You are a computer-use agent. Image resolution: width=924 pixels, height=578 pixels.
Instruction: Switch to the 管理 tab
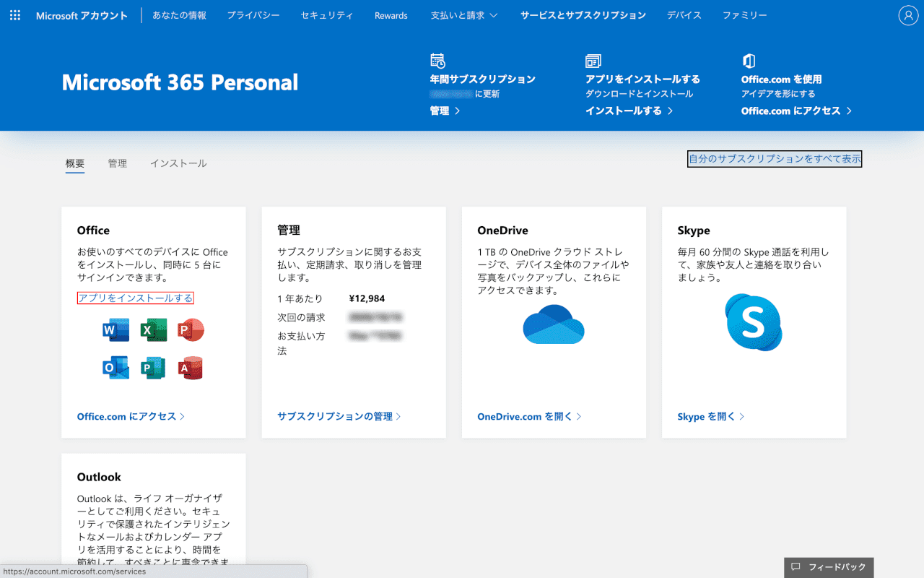pos(118,163)
